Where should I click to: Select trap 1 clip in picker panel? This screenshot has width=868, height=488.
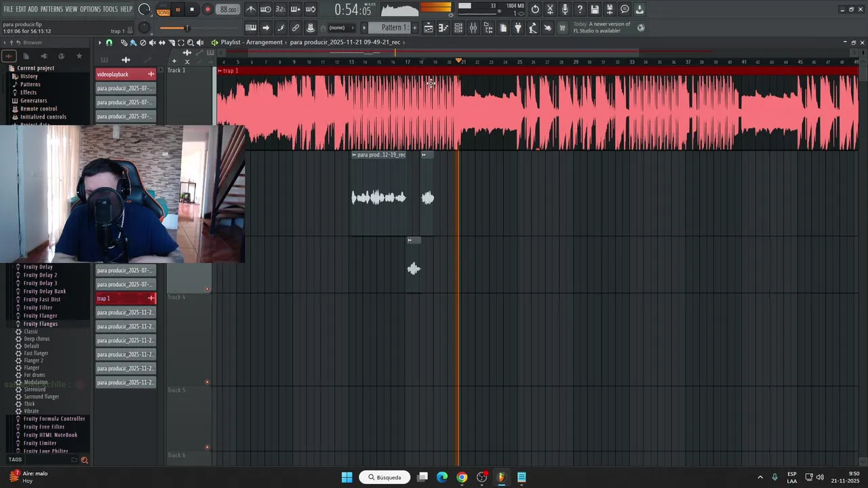pos(125,298)
